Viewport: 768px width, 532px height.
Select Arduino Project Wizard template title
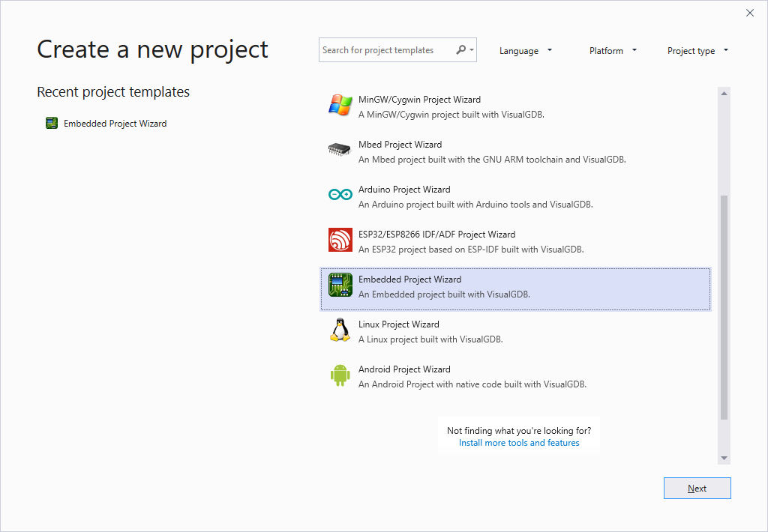click(x=404, y=190)
